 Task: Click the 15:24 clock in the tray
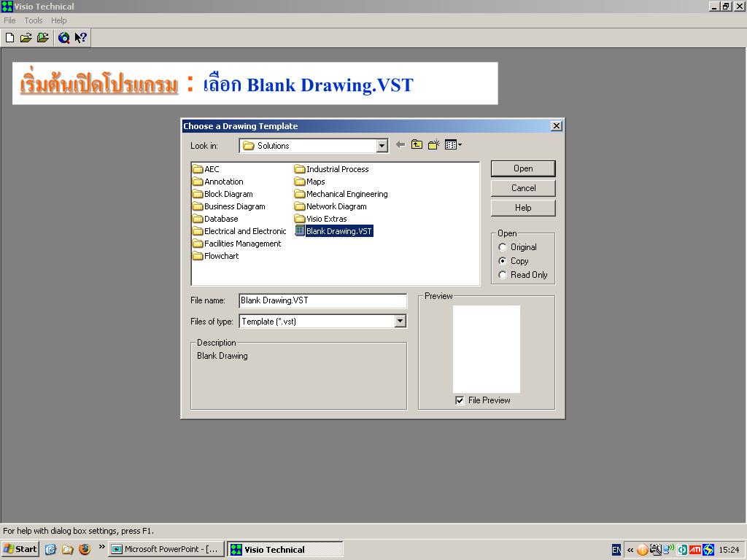click(729, 550)
